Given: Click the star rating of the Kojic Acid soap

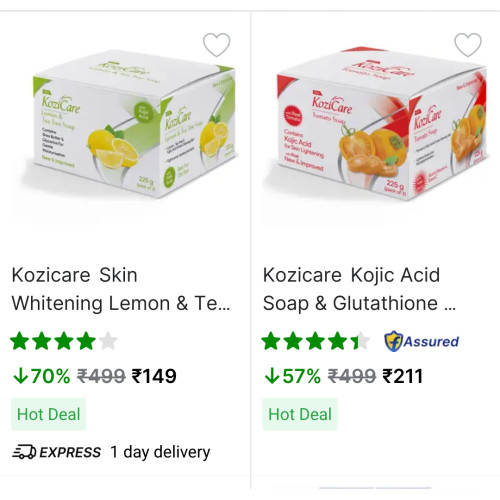Looking at the screenshot, I should coord(315,341).
